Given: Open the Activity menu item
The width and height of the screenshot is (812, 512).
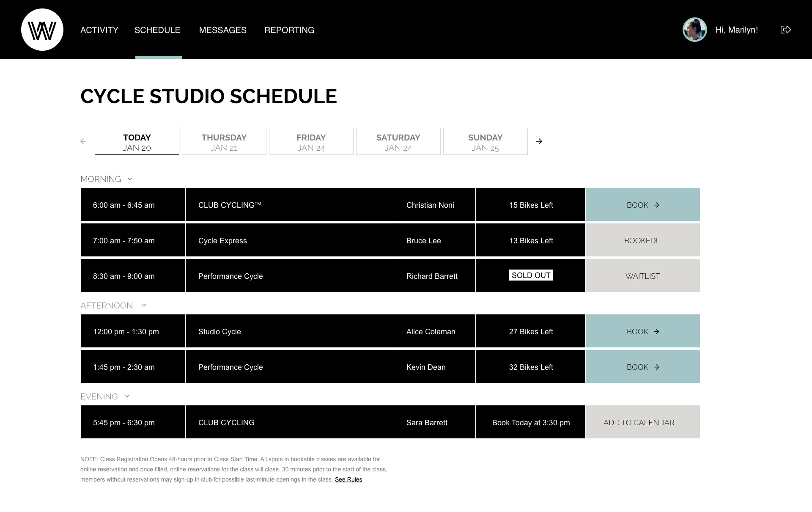Looking at the screenshot, I should tap(99, 30).
